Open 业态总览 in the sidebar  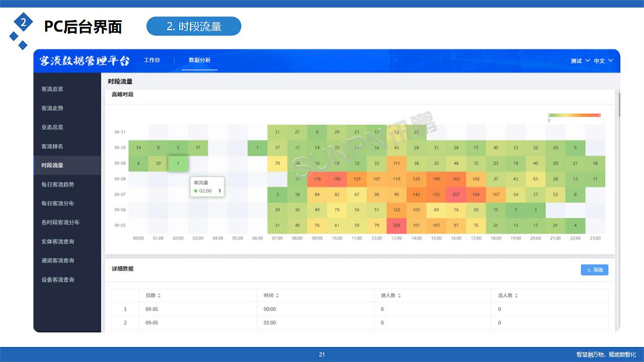(x=52, y=127)
